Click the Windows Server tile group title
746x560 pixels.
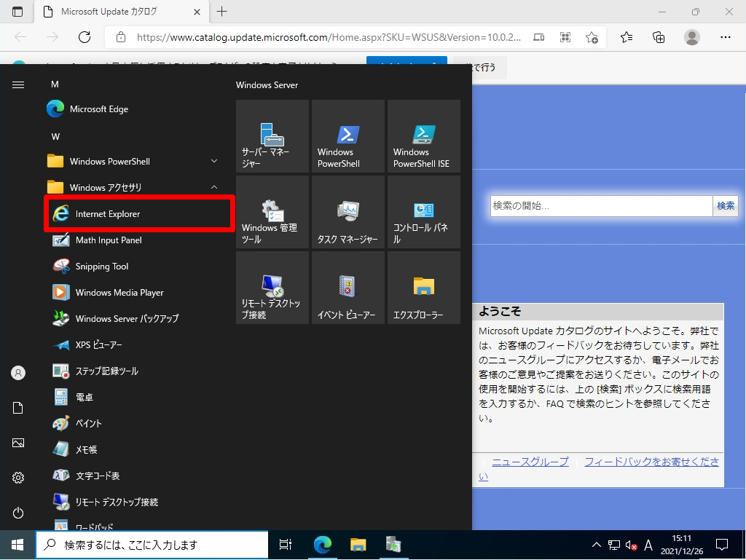click(x=267, y=85)
